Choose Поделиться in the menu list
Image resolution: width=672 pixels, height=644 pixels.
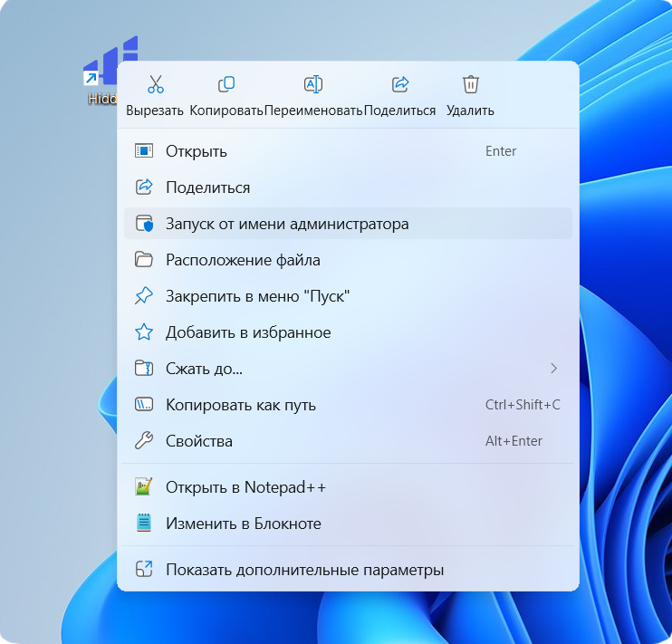click(x=207, y=187)
